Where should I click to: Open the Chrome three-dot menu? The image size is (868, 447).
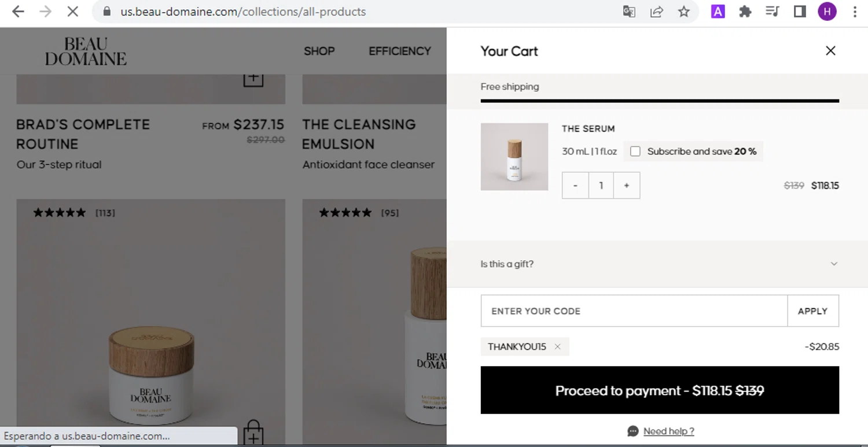855,12
